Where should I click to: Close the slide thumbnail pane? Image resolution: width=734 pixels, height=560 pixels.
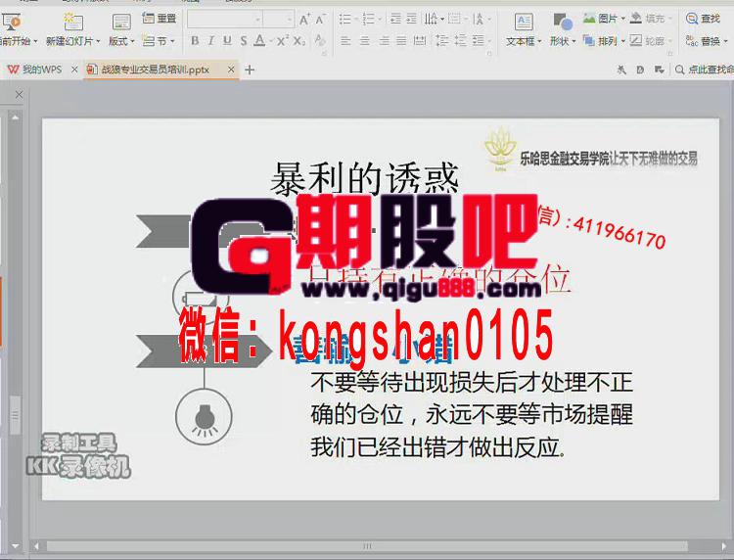point(19,95)
